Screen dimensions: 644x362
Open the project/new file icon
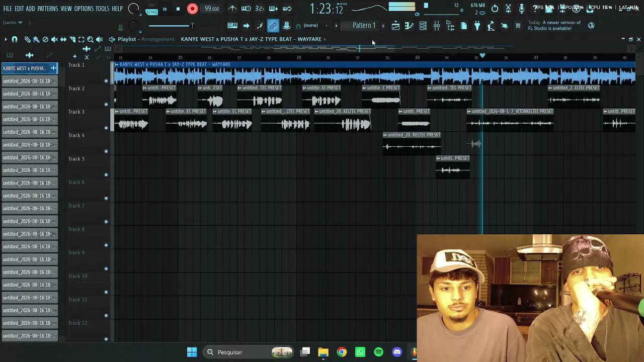464,26
